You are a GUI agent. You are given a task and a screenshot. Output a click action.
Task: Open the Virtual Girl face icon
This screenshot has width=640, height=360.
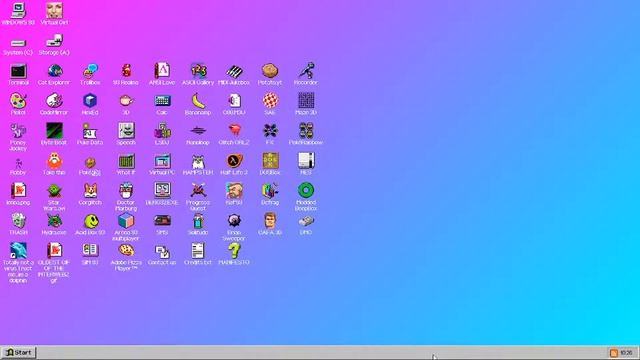(54, 11)
